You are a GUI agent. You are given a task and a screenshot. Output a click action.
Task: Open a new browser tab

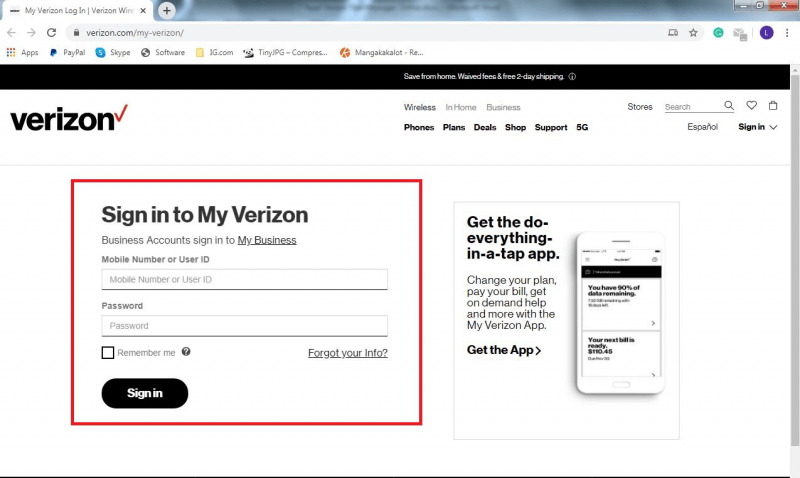pos(166,10)
